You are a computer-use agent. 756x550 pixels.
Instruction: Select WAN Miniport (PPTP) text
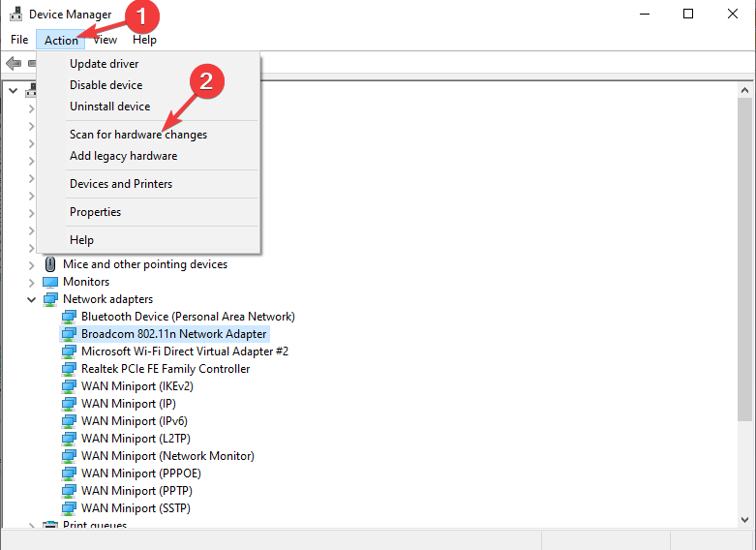point(136,490)
